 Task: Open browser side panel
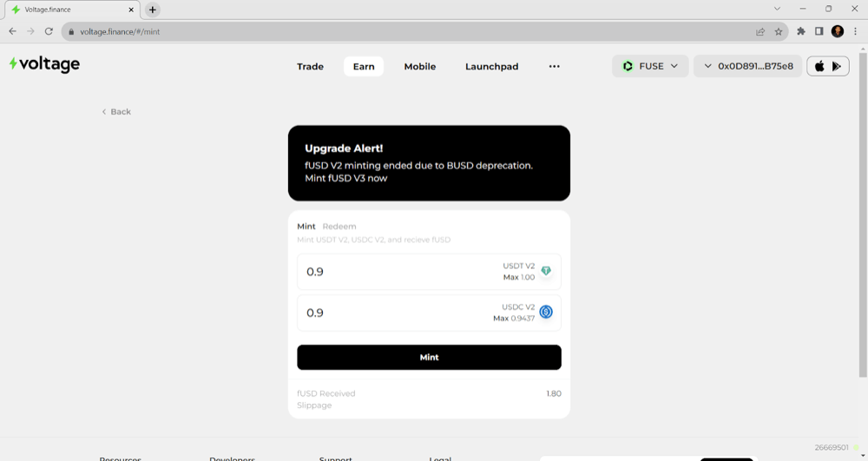819,31
